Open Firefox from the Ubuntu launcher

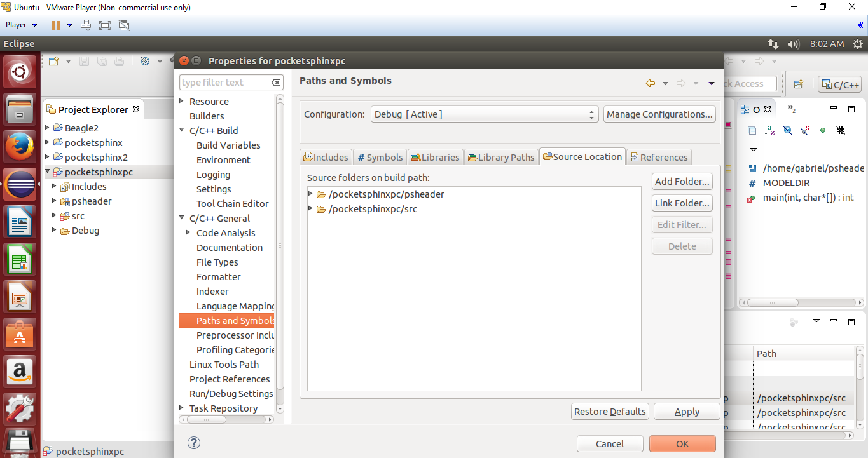[x=20, y=147]
